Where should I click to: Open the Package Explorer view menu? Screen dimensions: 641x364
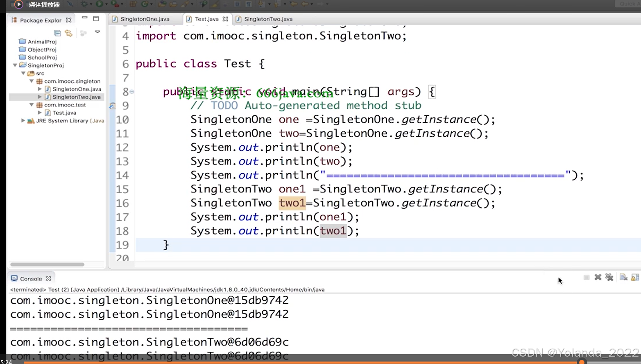point(97,32)
